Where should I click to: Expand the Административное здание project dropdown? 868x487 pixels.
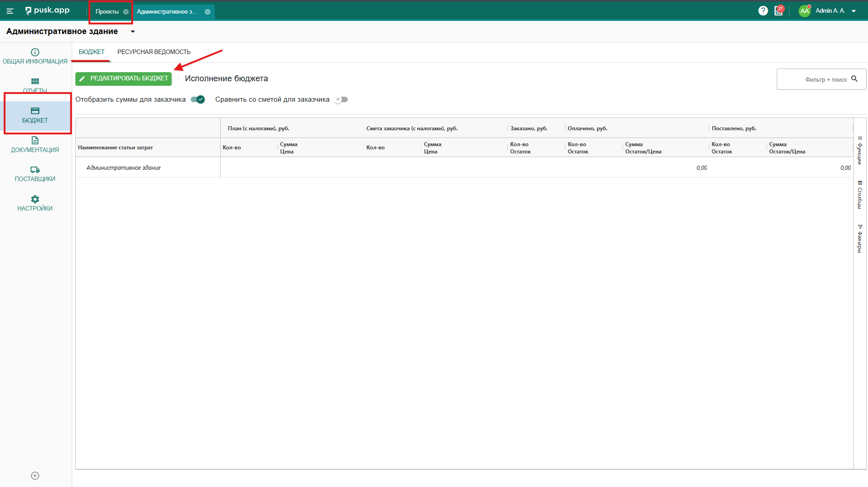pos(133,32)
